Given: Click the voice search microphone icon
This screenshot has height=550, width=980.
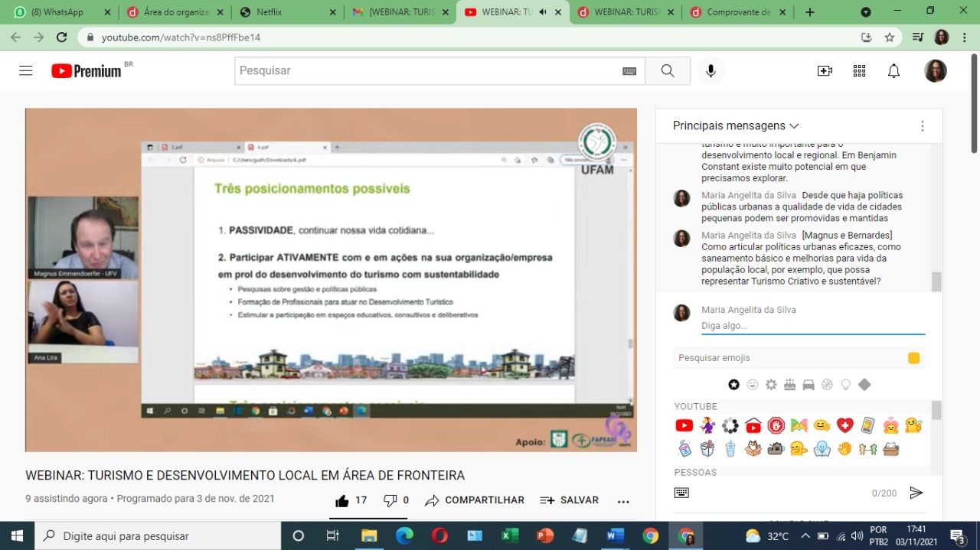Looking at the screenshot, I should [710, 71].
